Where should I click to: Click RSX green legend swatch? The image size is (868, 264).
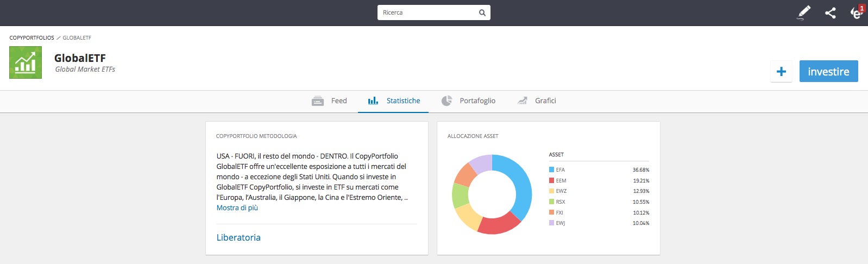click(x=551, y=202)
